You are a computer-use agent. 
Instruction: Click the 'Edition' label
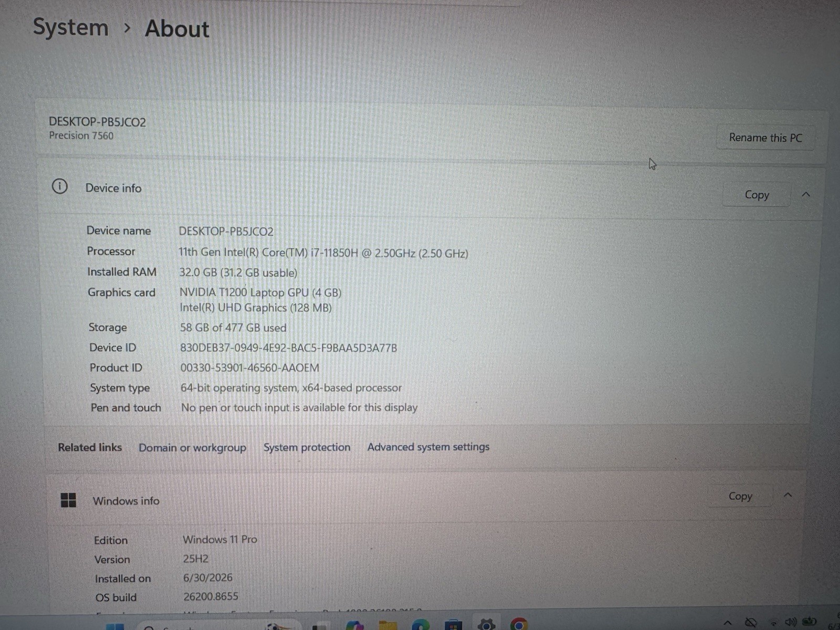pyautogui.click(x=111, y=540)
